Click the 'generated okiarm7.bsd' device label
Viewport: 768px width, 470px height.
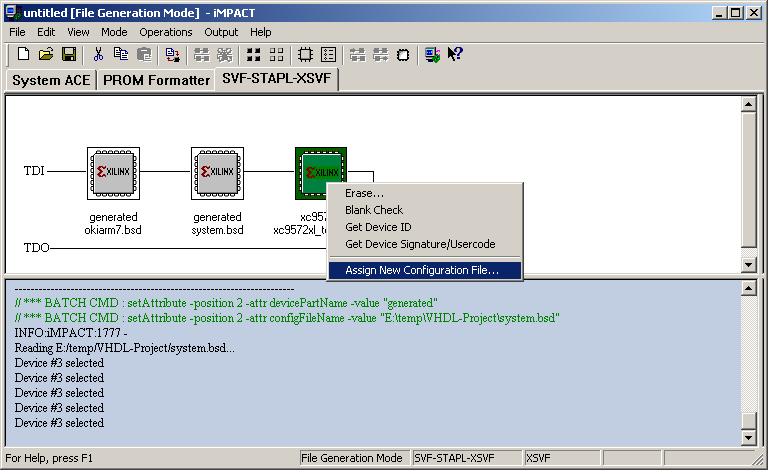pyautogui.click(x=113, y=224)
